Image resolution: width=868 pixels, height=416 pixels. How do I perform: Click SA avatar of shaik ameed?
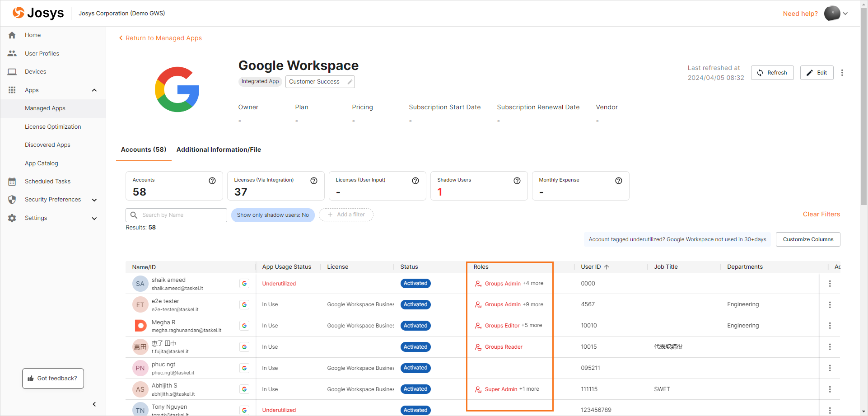point(140,284)
